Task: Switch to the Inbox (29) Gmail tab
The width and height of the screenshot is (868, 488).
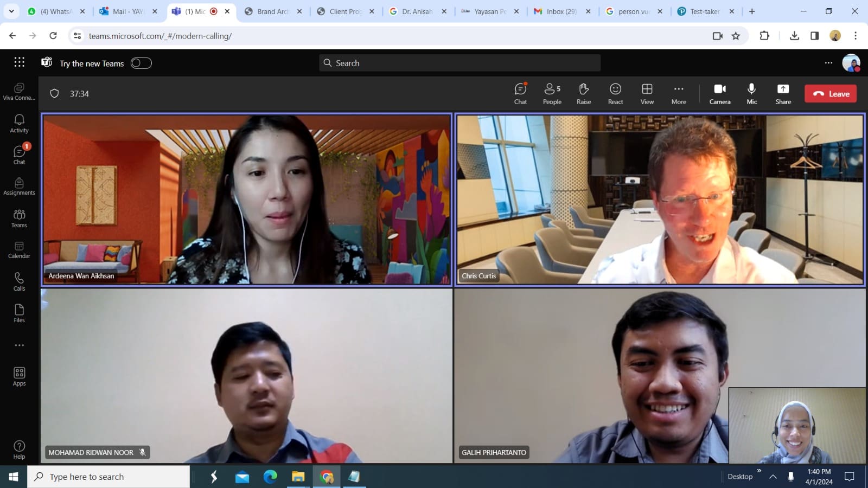Action: pos(561,11)
